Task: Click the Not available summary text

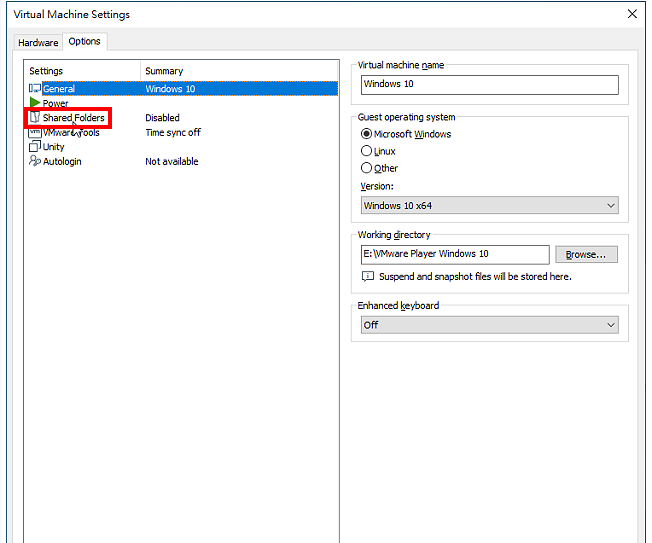Action: pyautogui.click(x=172, y=161)
